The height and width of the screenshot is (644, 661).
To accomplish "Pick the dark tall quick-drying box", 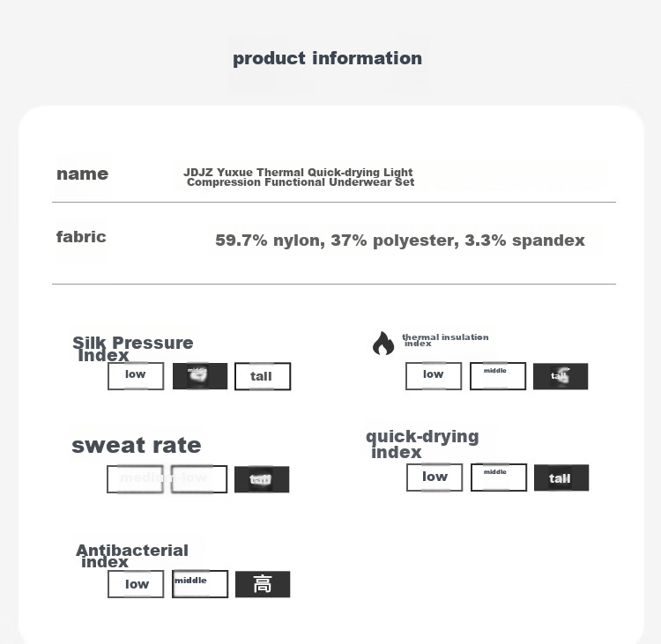I will click(561, 477).
